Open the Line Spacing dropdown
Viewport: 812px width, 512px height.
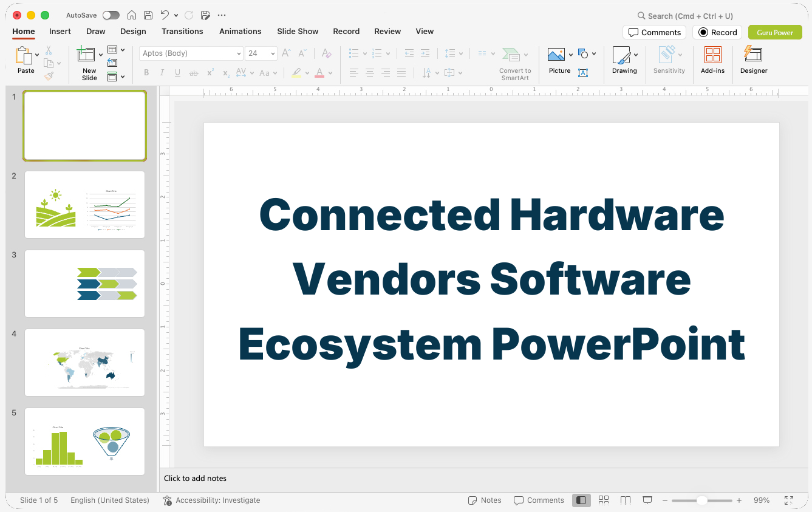pyautogui.click(x=453, y=53)
